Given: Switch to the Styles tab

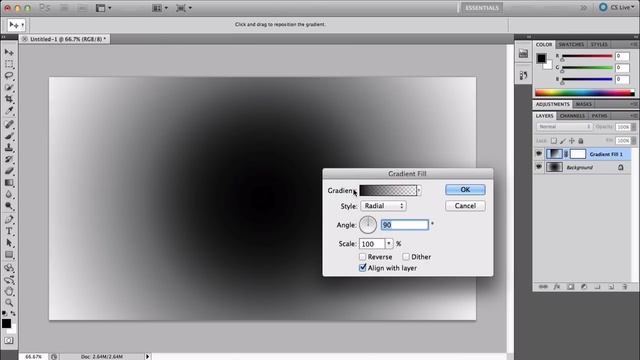Looking at the screenshot, I should (599, 44).
